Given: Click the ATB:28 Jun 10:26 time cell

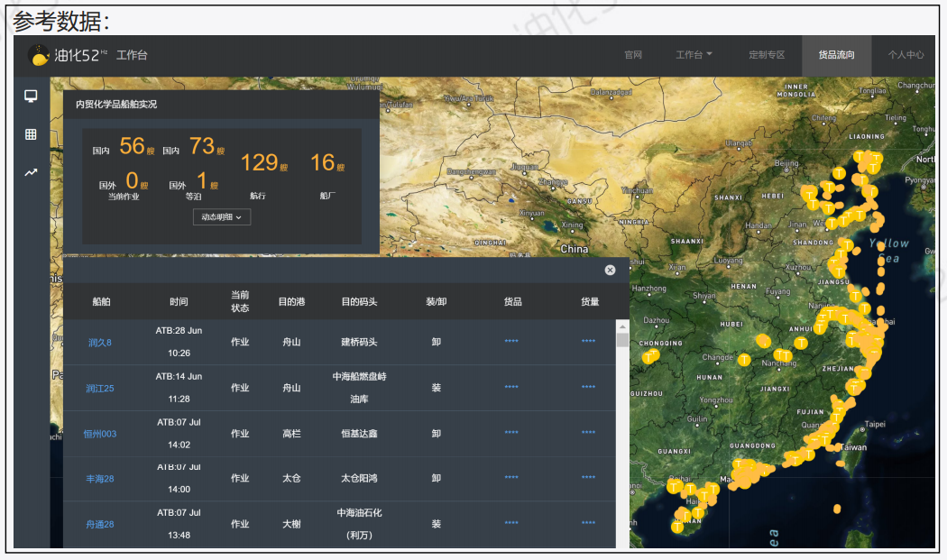Looking at the screenshot, I should [x=179, y=342].
